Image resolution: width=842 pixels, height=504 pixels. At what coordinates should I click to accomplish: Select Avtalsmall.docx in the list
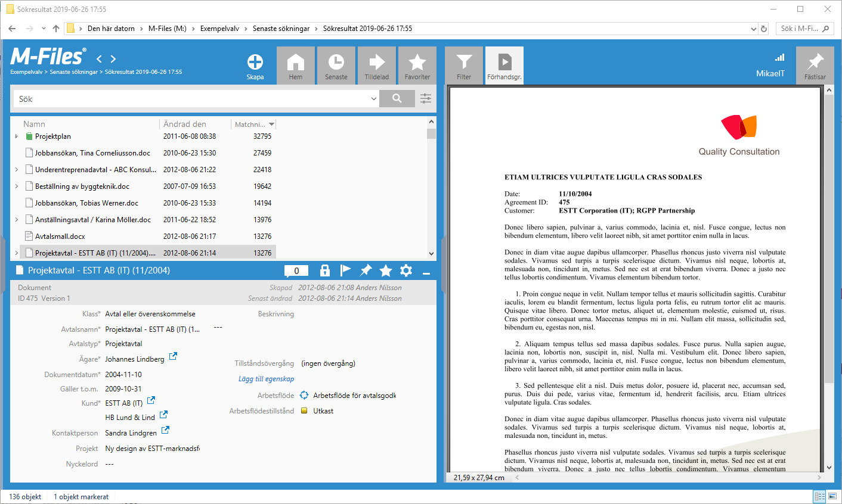60,237
